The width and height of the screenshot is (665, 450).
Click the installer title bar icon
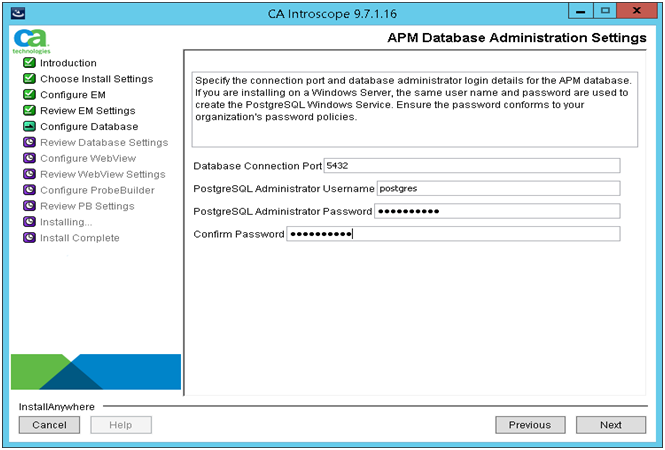(16, 12)
